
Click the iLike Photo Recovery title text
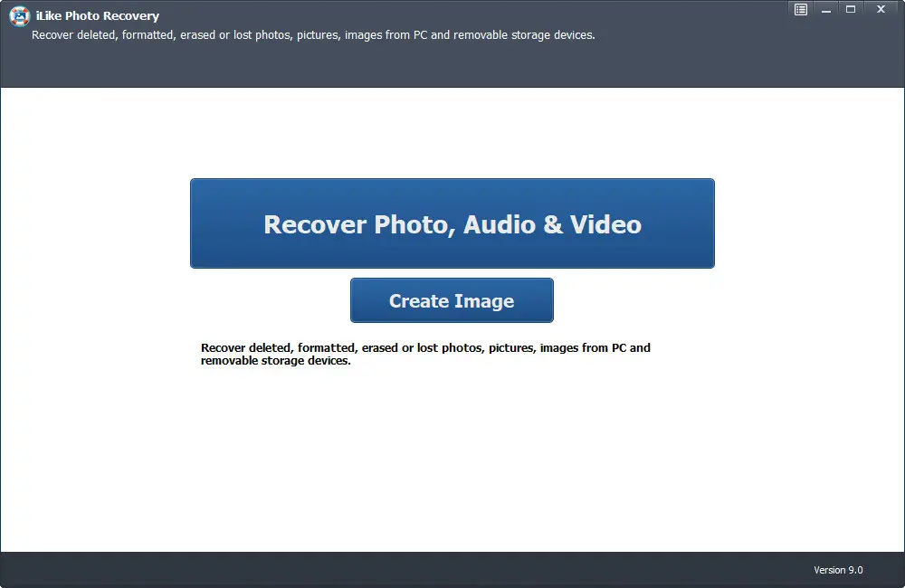coord(98,16)
